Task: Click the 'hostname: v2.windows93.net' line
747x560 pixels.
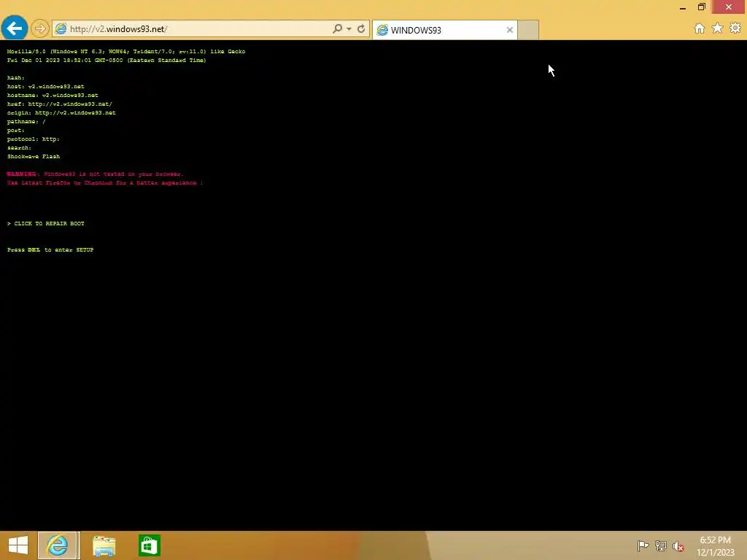Action: [53, 96]
